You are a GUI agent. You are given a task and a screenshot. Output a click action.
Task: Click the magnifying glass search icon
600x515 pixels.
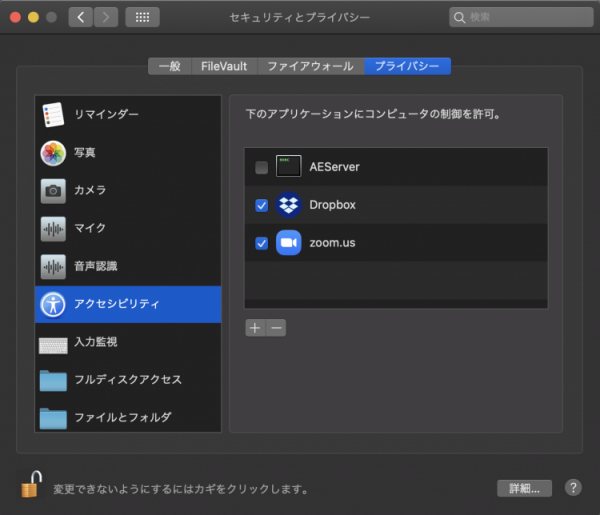459,18
